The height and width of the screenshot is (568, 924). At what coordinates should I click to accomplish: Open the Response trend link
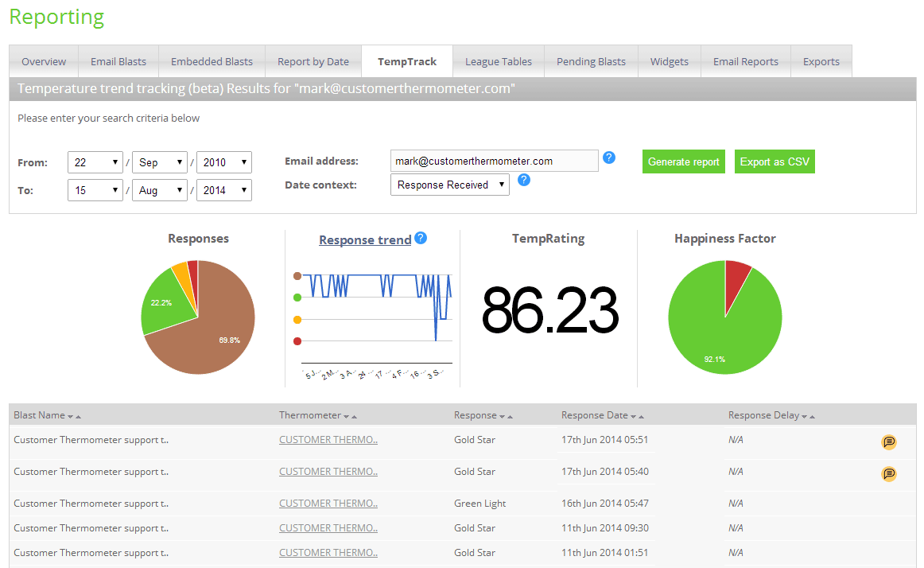(365, 239)
